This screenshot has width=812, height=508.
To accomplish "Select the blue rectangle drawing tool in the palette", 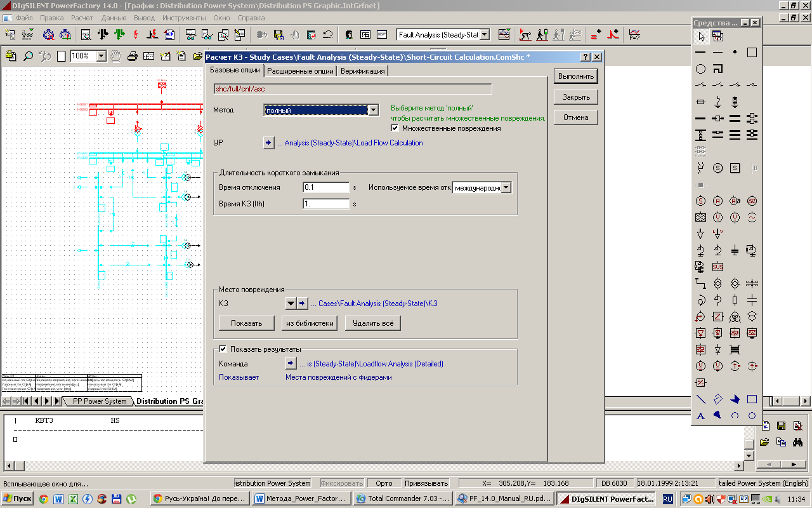I will [752, 399].
